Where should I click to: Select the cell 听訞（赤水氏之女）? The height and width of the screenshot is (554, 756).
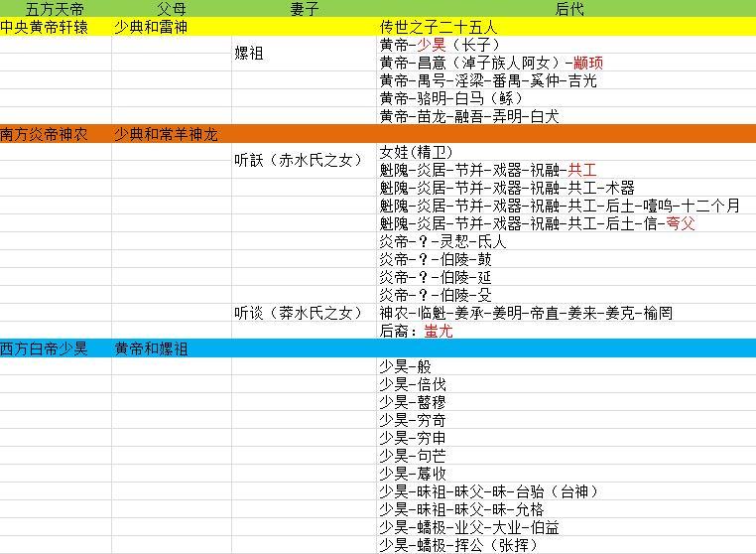coord(305,161)
